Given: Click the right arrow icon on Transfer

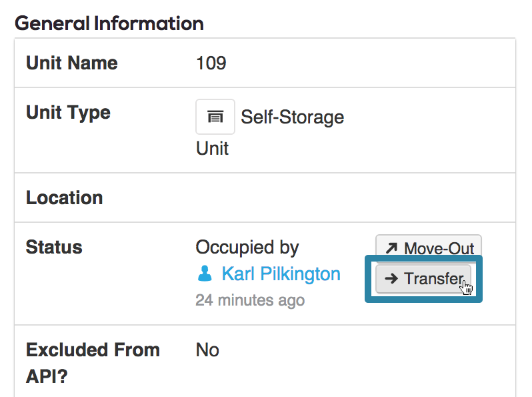Looking at the screenshot, I should point(391,279).
